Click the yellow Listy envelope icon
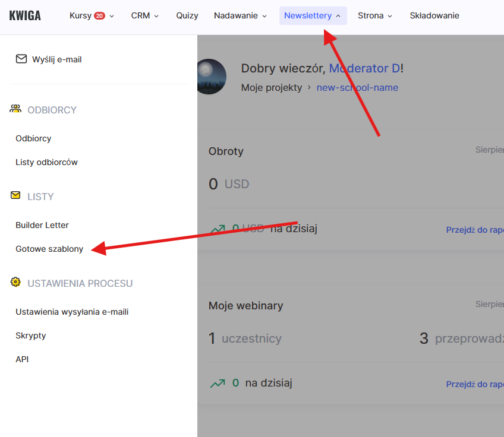The height and width of the screenshot is (437, 504). 16,195
